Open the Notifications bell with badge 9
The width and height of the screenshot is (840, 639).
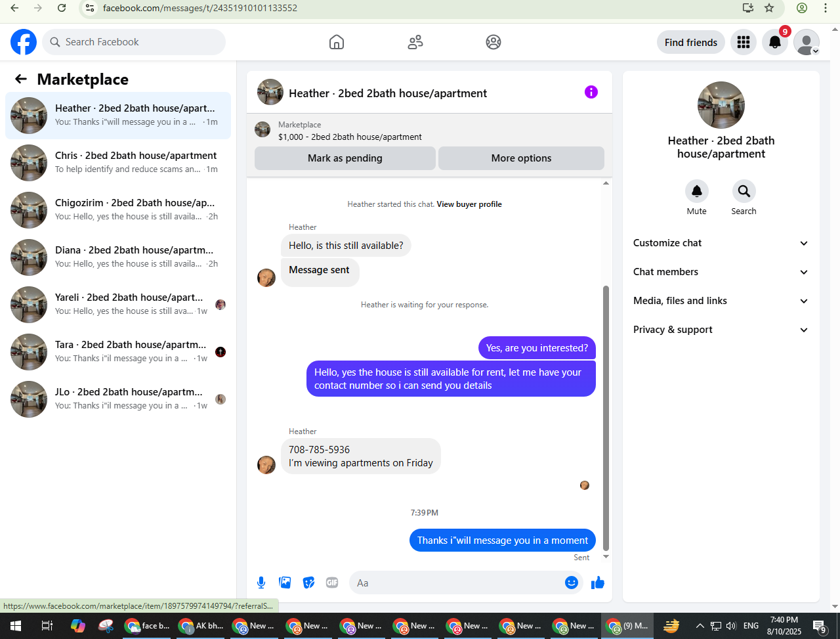coord(775,42)
